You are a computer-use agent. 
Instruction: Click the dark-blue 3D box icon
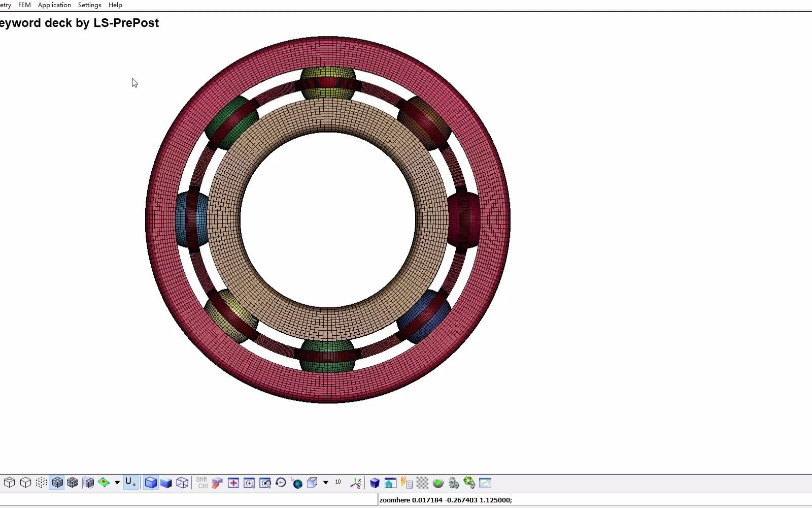pos(375,483)
